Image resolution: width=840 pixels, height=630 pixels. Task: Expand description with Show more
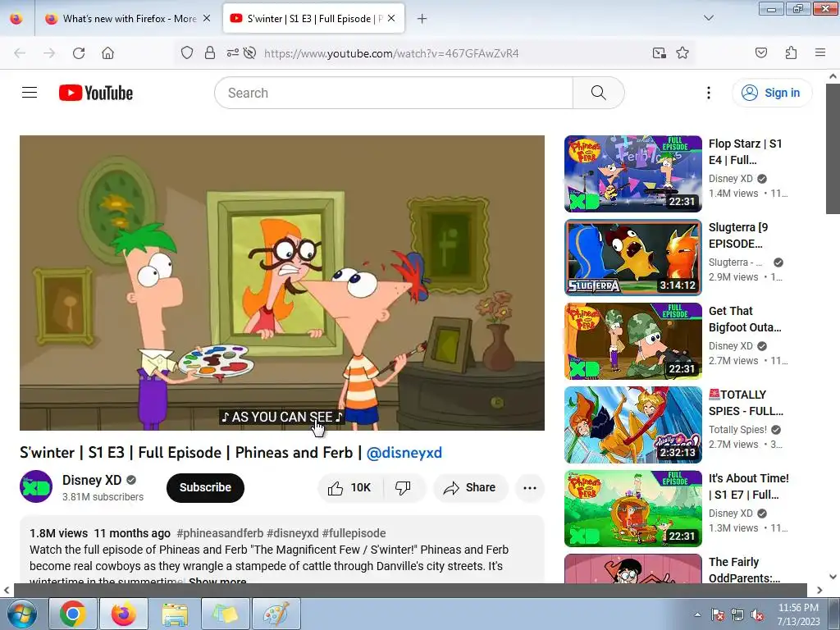[x=217, y=581]
